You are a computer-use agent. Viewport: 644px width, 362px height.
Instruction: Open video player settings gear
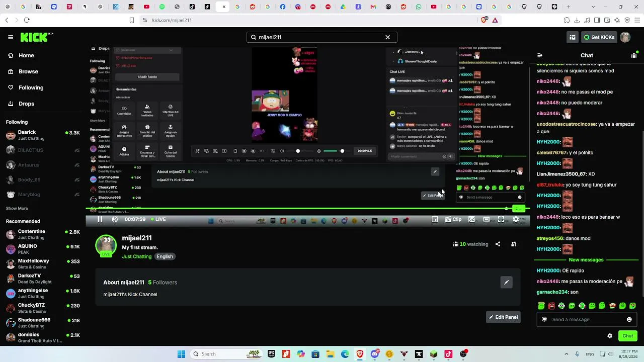point(516,219)
